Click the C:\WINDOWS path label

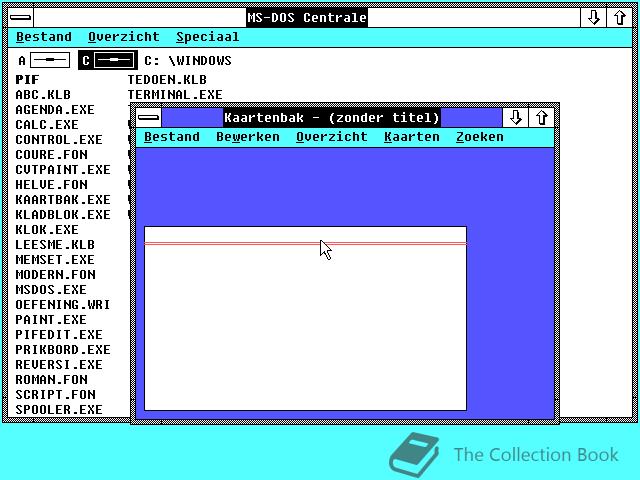(188, 61)
